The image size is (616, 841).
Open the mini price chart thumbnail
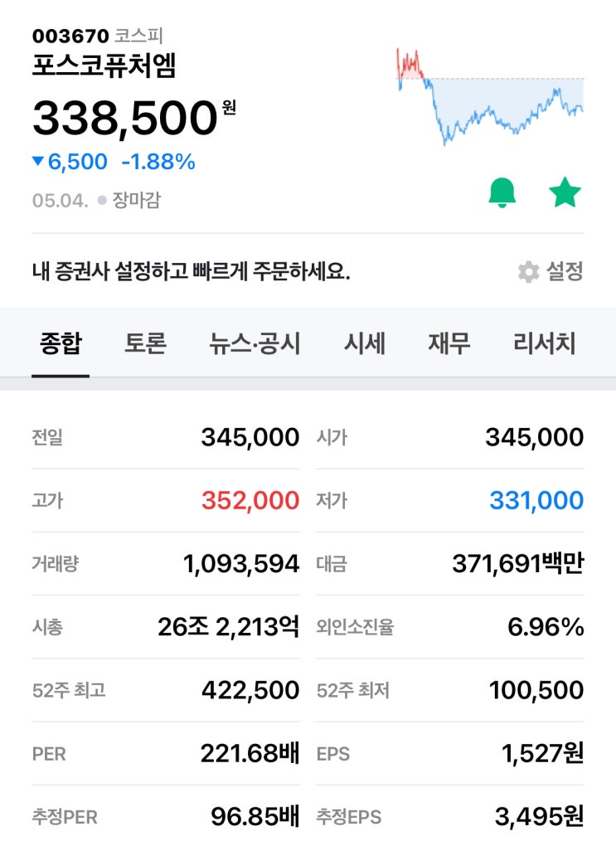click(490, 95)
